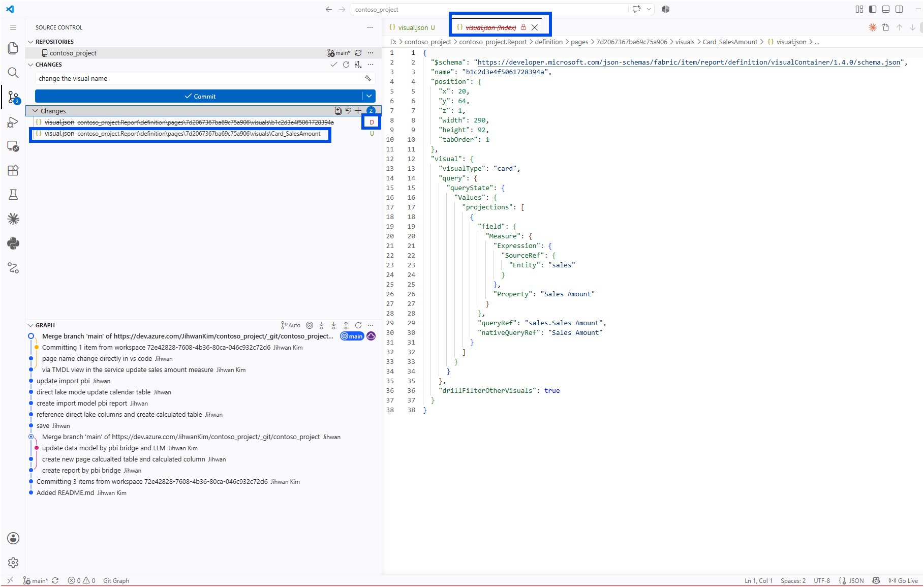924x587 pixels.
Task: Collapse the Changes file group
Action: 35,111
